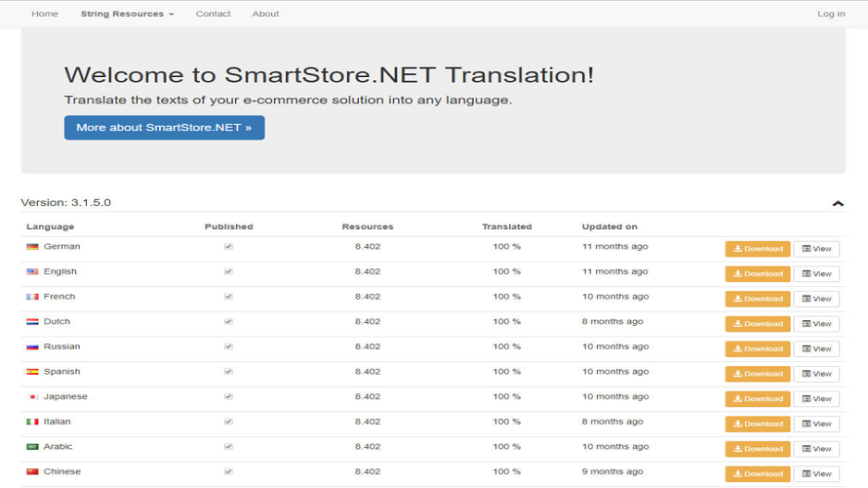
Task: Open the String Resources dropdown menu
Action: coord(128,14)
